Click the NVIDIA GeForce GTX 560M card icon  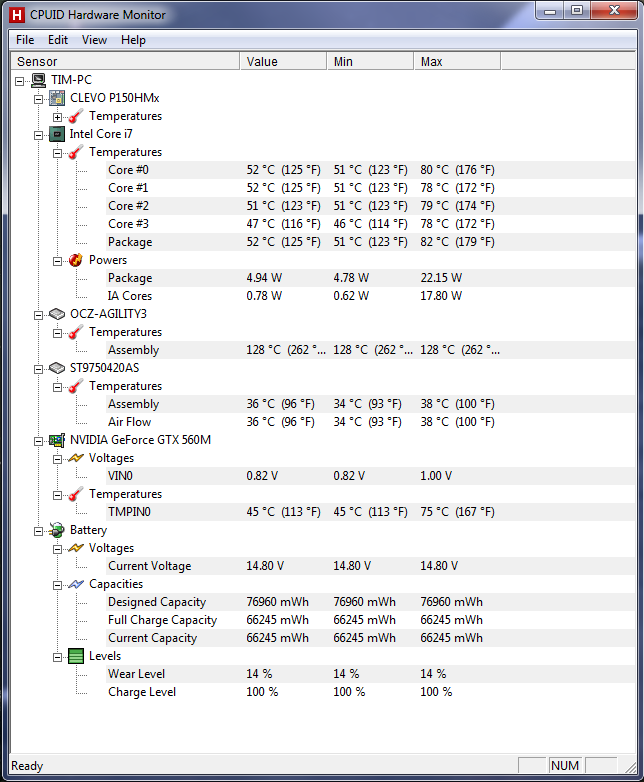tap(57, 440)
